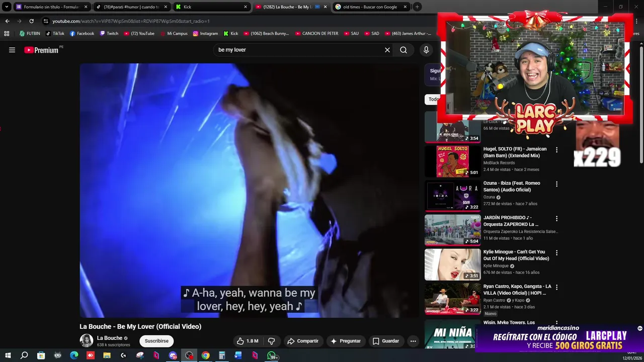Open Microsoft Store from the taskbar
The width and height of the screenshot is (644, 362).
point(41,355)
